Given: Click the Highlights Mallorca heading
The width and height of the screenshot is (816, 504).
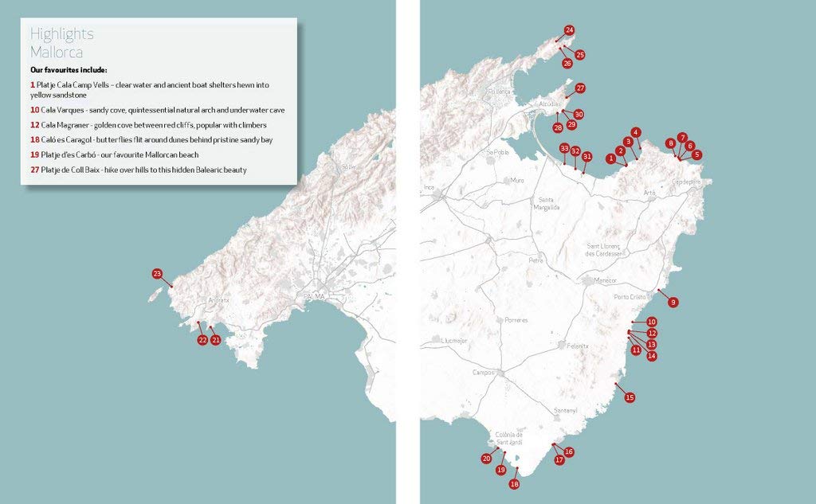Looking at the screenshot, I should [x=62, y=43].
